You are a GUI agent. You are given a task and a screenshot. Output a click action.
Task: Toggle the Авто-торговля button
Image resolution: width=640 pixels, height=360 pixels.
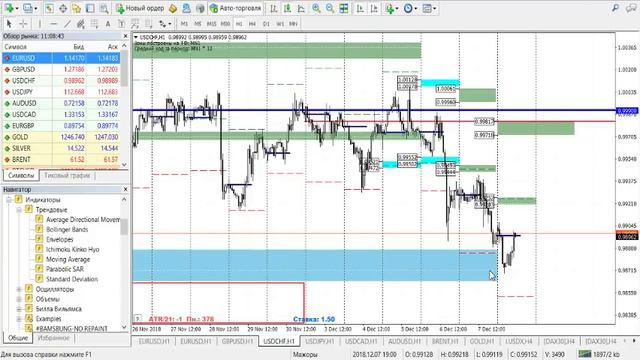(236, 8)
